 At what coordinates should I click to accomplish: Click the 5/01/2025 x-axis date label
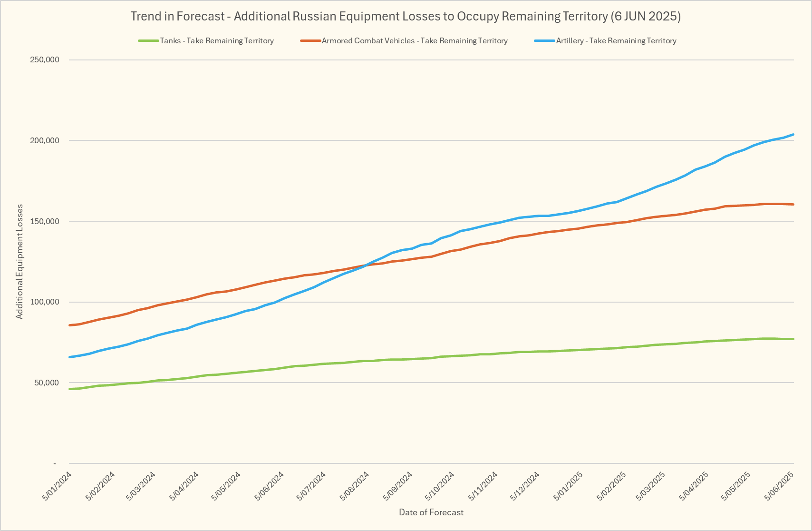coord(568,485)
